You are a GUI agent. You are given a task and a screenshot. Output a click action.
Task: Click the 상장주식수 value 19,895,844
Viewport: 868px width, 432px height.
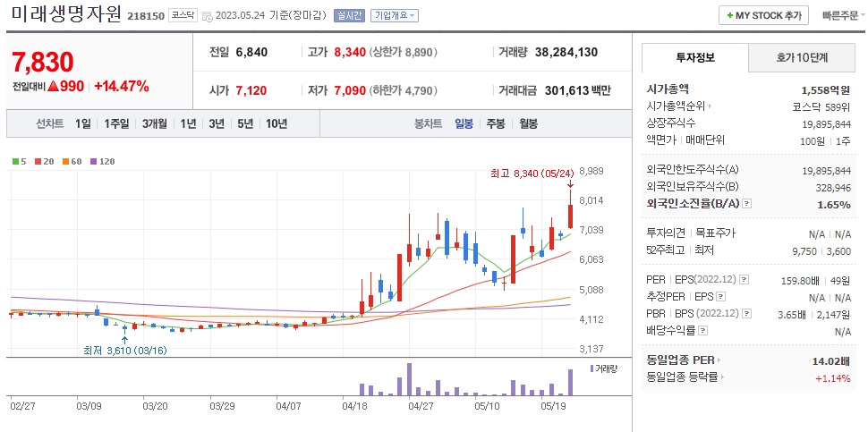[826, 124]
